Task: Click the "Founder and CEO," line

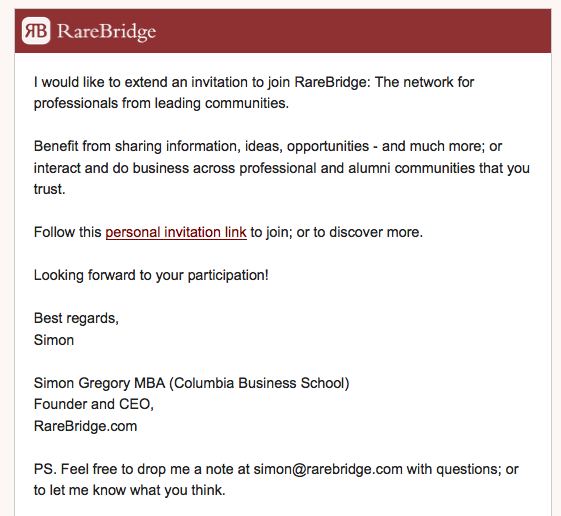Action: [x=94, y=404]
